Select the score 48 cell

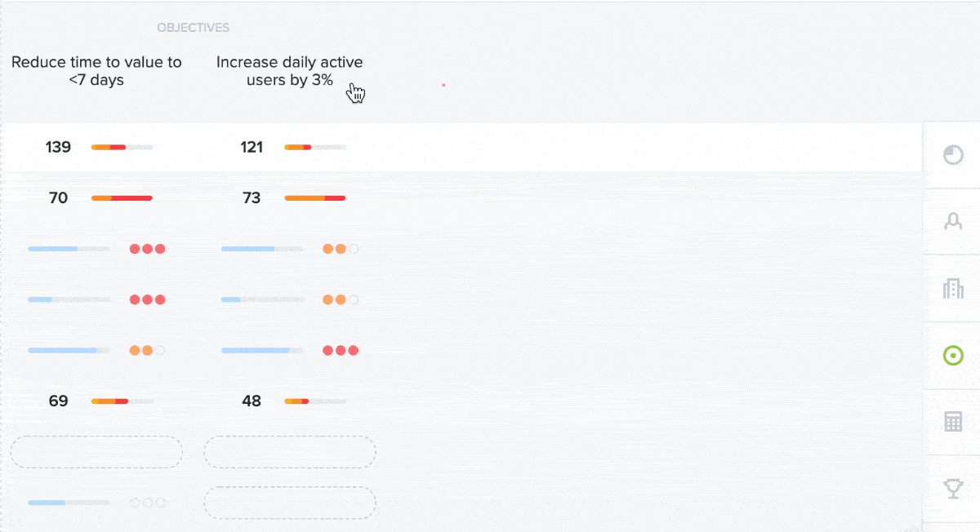252,401
